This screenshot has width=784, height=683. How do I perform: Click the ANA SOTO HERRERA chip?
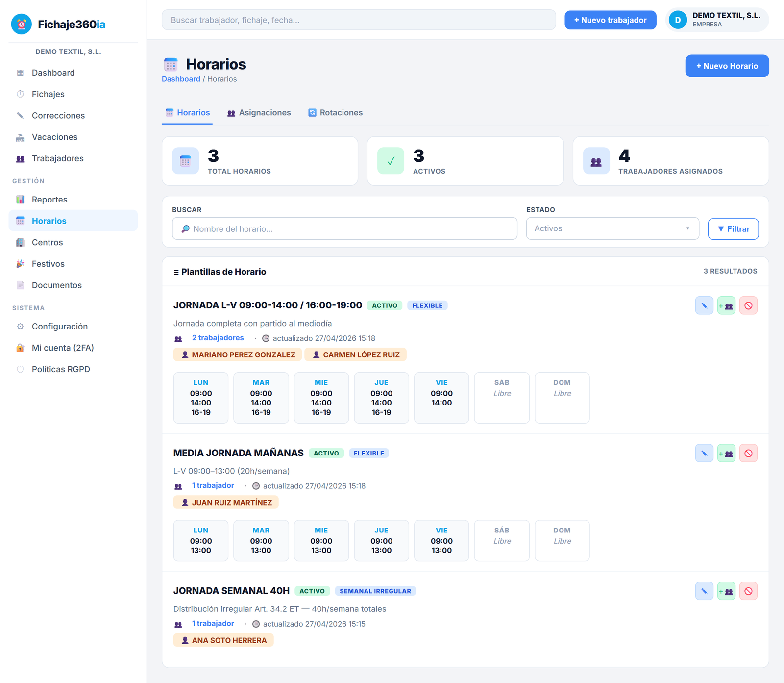[x=223, y=640]
